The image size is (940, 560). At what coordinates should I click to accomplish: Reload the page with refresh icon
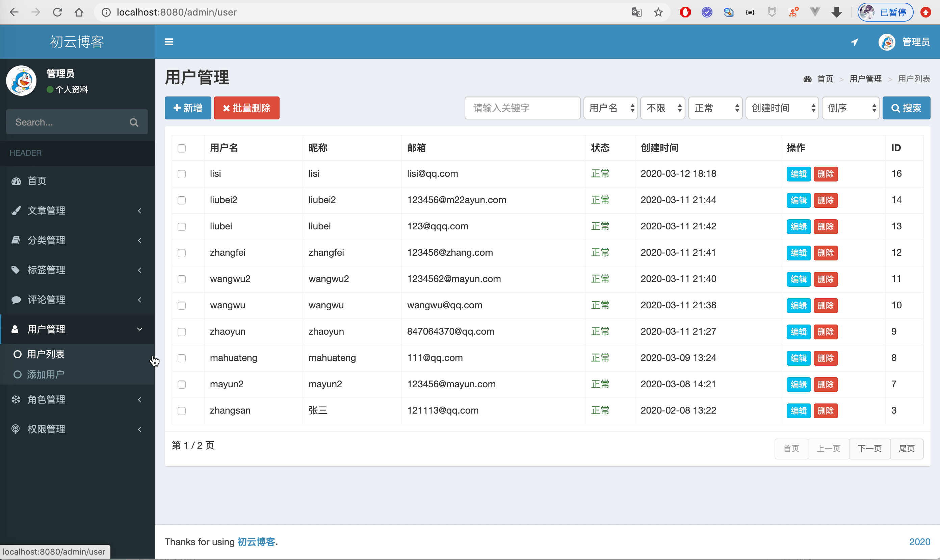[57, 12]
